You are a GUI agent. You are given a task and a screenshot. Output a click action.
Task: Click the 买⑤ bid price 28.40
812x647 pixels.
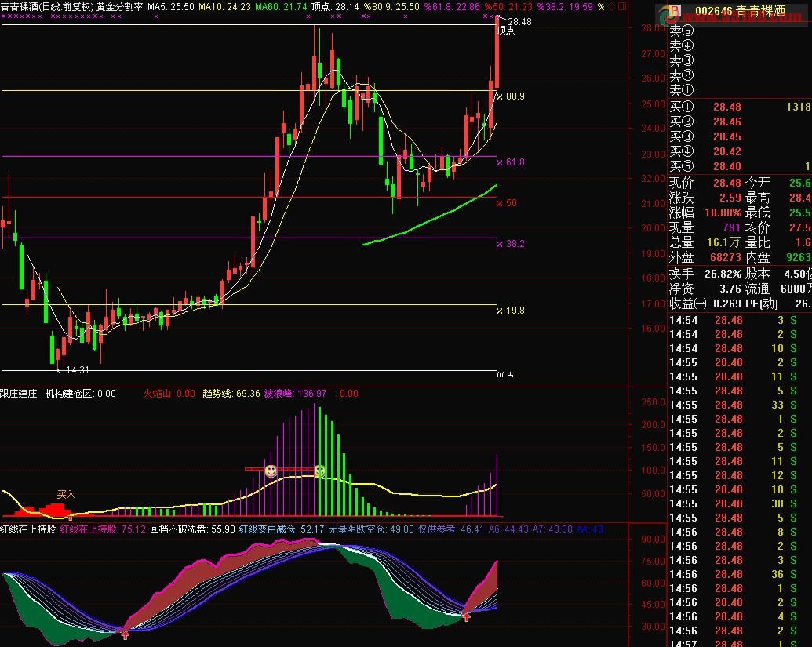tap(727, 166)
